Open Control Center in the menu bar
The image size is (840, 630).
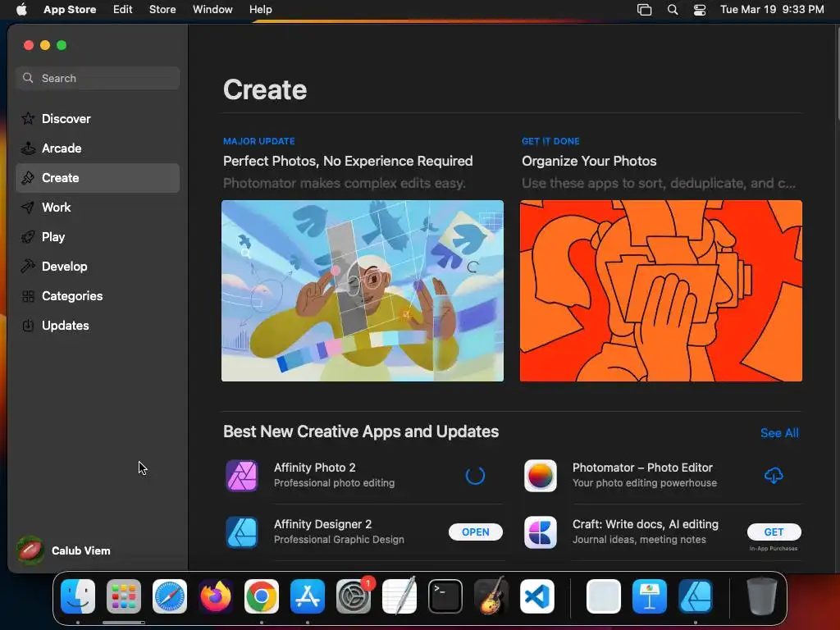coord(699,10)
